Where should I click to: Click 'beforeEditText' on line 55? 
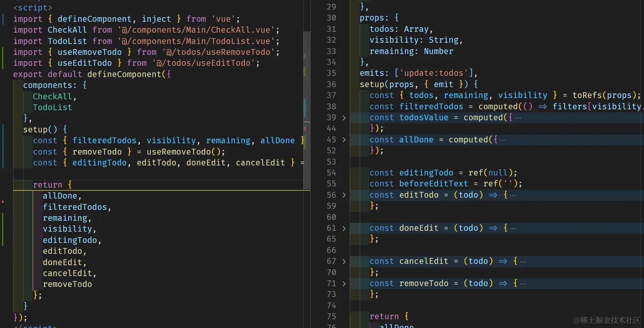pos(434,183)
